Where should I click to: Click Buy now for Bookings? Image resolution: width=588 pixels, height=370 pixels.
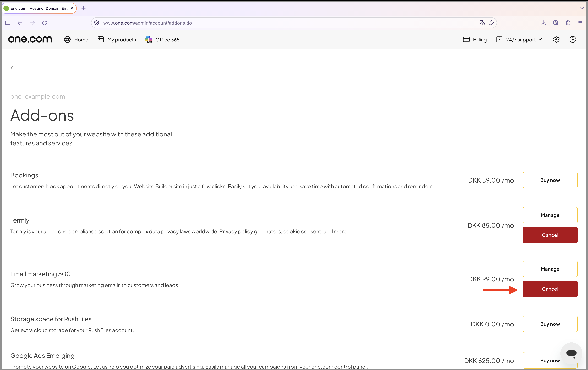[550, 180]
